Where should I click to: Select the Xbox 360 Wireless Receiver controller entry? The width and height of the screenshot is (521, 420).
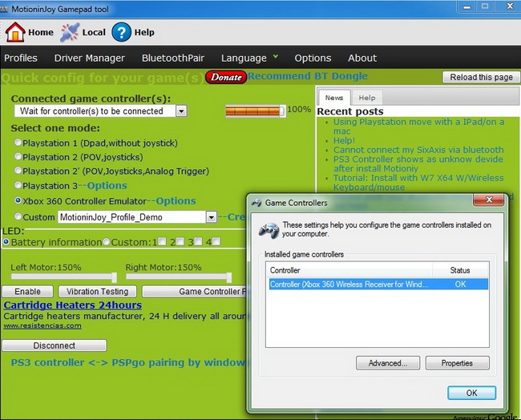point(349,284)
